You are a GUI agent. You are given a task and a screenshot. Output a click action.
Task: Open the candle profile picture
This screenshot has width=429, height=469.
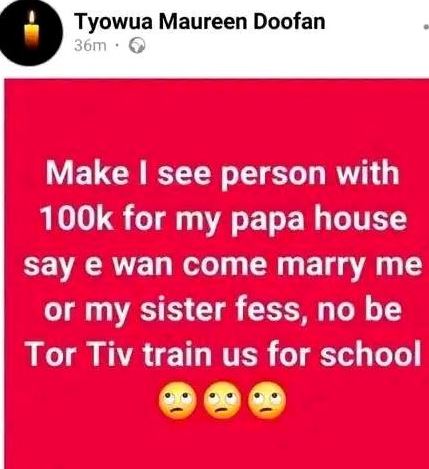pyautogui.click(x=31, y=32)
